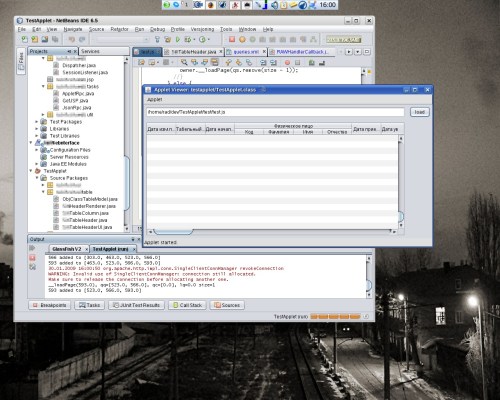Click the volume speaker icon in top panel

274,5
